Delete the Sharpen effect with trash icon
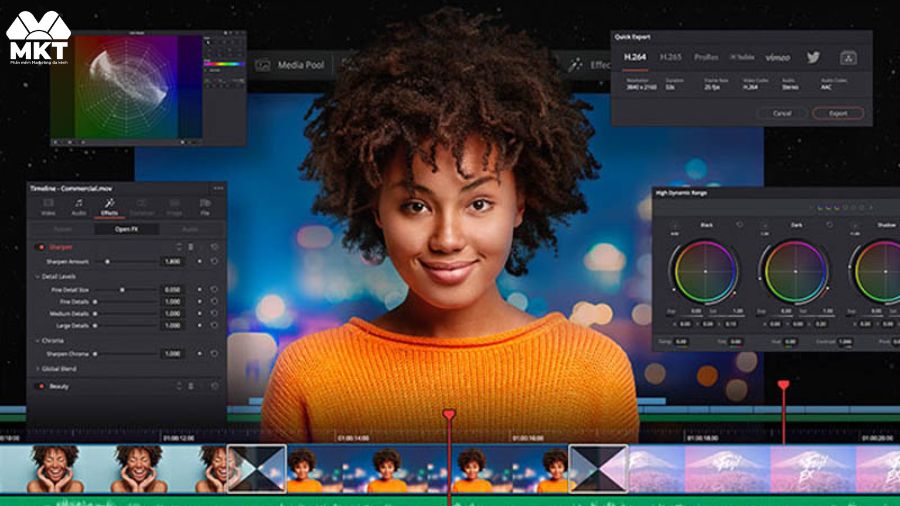The width and height of the screenshot is (900, 506). click(x=191, y=247)
